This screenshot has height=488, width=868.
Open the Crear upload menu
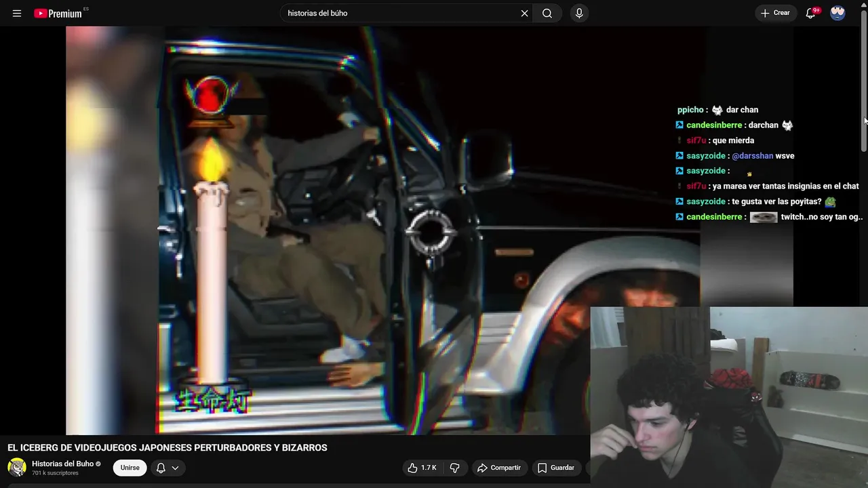[x=776, y=14]
